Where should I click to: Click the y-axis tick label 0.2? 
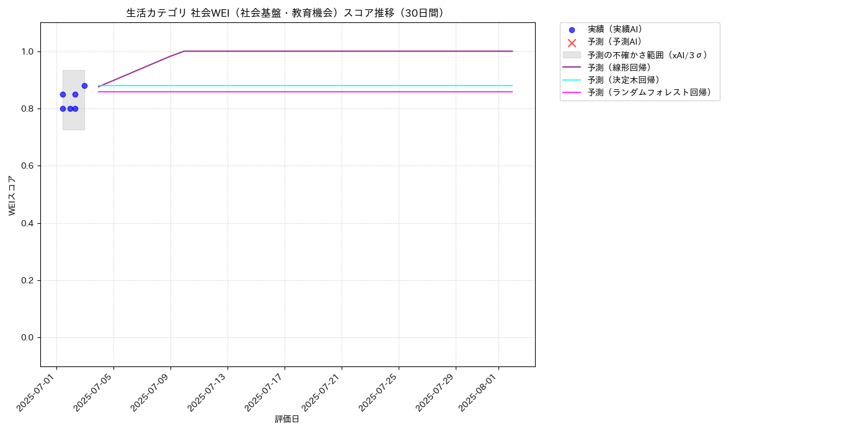click(x=28, y=280)
